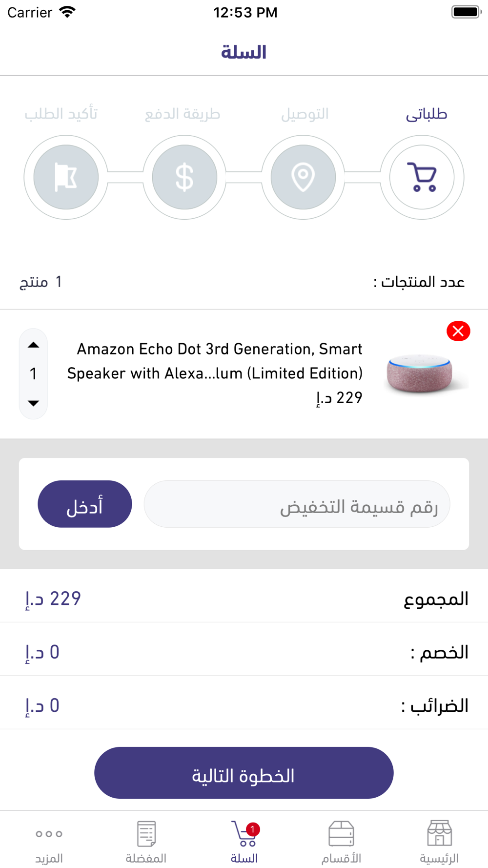Tap the flag order confirmation step icon

(x=66, y=177)
